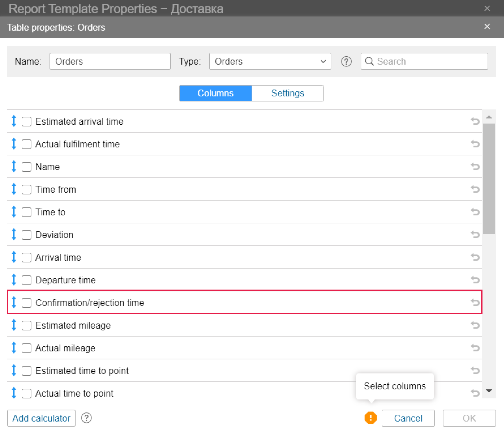Click the orange warning icon near Cancel
This screenshot has width=504, height=430.
click(x=370, y=418)
